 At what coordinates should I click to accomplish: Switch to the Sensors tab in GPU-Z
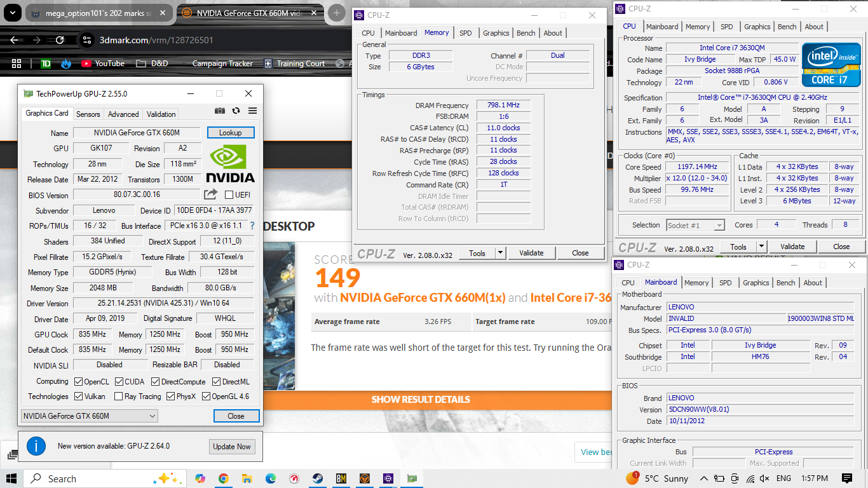coord(88,114)
